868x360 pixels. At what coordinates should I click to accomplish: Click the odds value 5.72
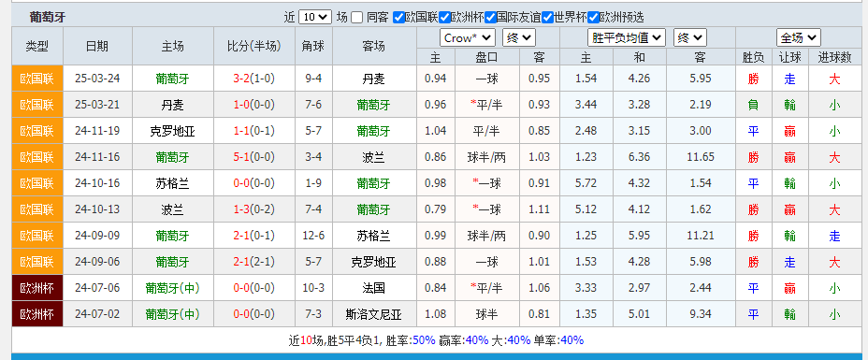pos(586,183)
